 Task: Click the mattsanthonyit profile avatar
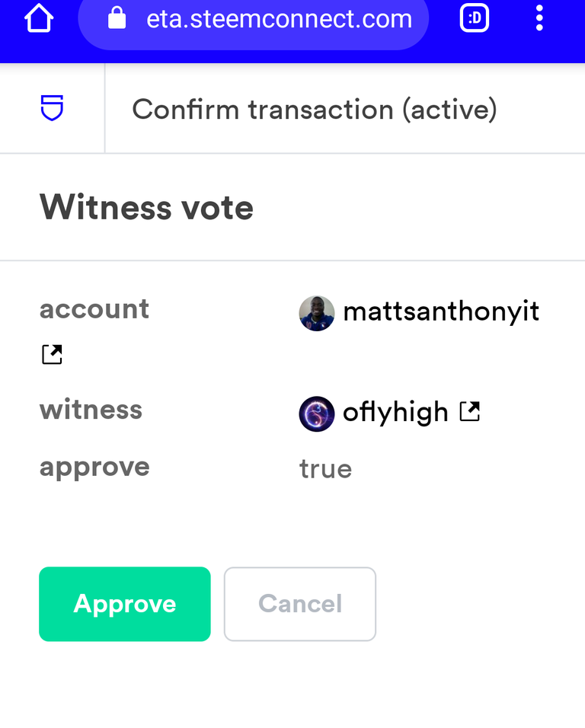coord(317,313)
